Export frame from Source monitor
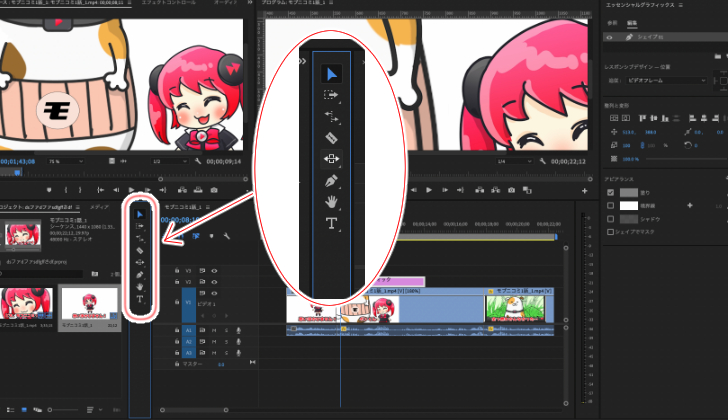This screenshot has width=728, height=420. [214, 190]
